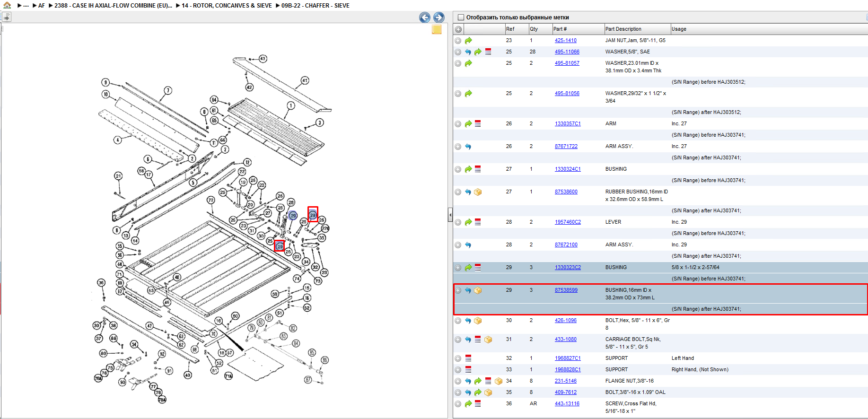Go to the home icon in breadcrumb
This screenshot has width=868, height=419.
pos(7,5)
